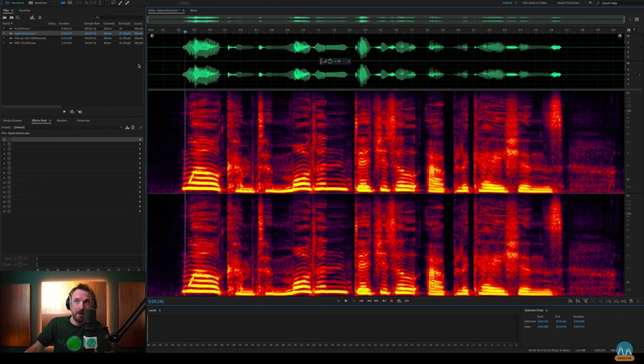This screenshot has height=364, width=644.
Task: Click the HUD volume adjust knob
Action: [x=330, y=61]
